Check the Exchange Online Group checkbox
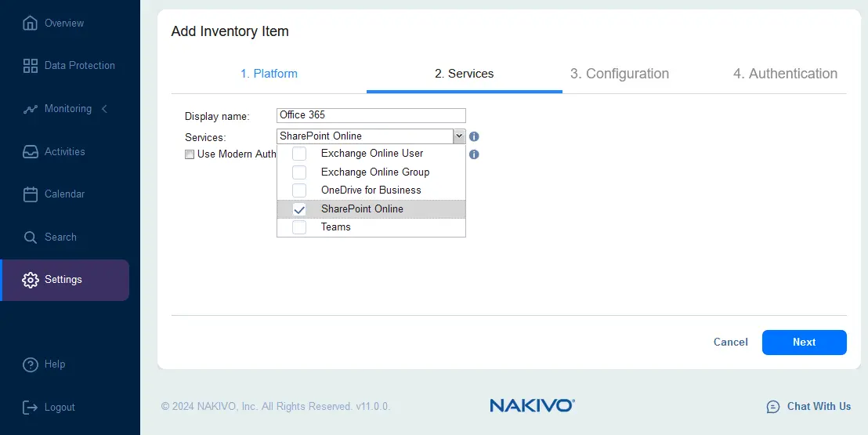 click(299, 172)
